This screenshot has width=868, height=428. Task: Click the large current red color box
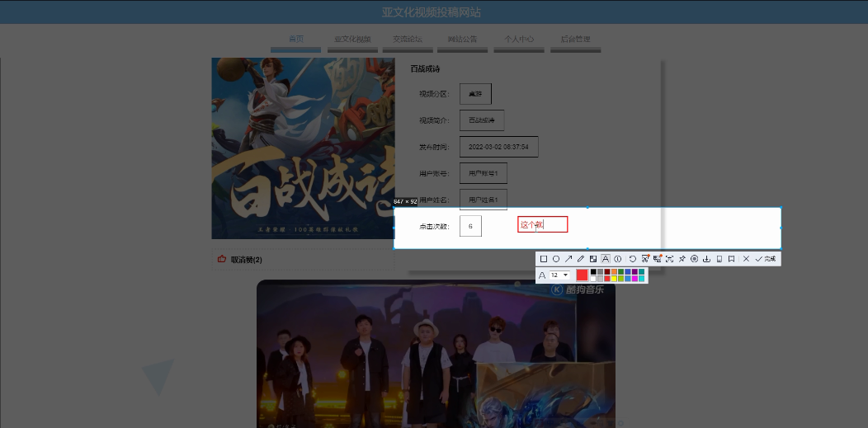pyautogui.click(x=582, y=275)
